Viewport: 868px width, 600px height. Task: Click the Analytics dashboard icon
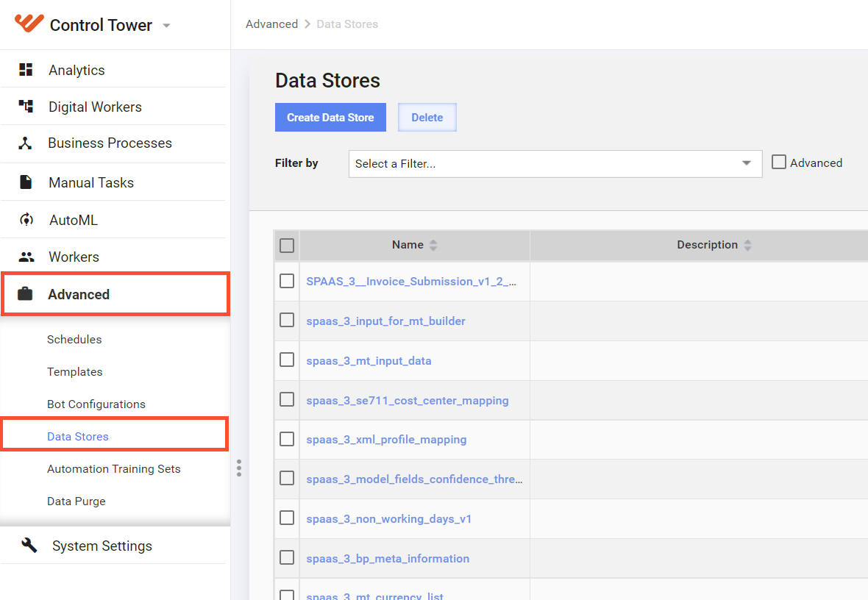26,70
